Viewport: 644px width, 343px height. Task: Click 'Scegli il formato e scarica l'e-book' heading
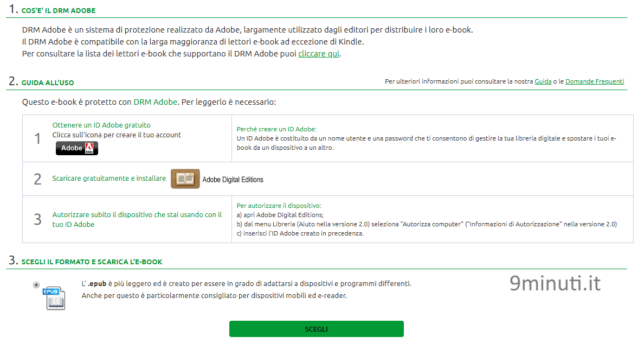tap(92, 262)
